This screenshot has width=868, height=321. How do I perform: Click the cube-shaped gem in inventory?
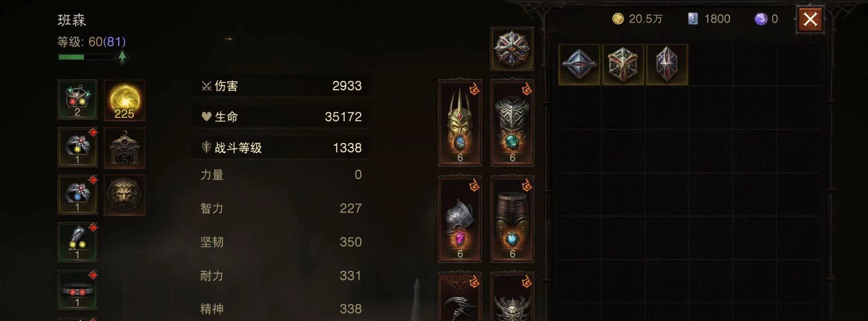click(623, 64)
